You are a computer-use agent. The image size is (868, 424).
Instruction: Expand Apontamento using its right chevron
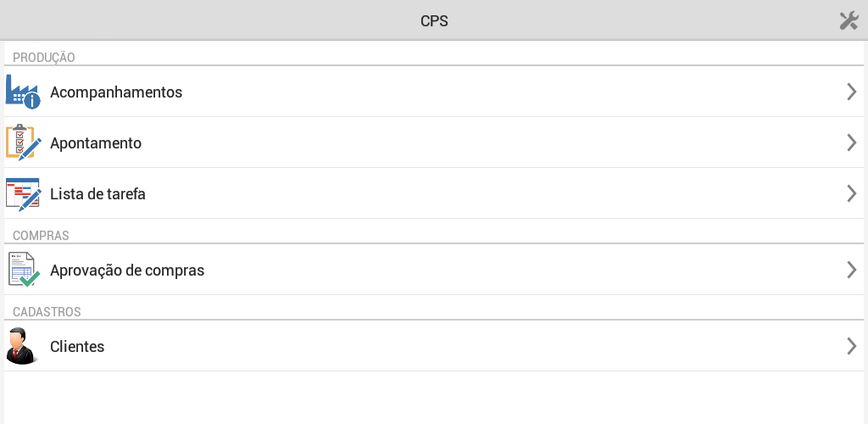852,142
